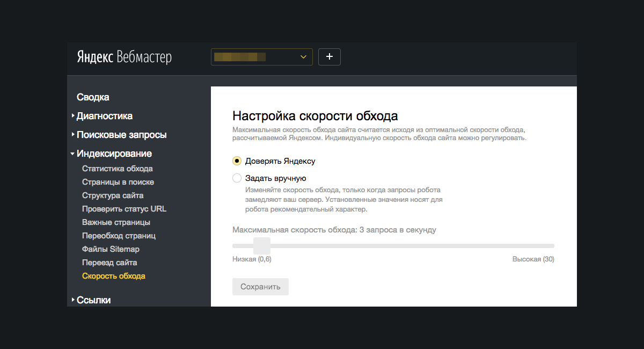The image size is (644, 349).
Task: Open the Сводка section
Action: pos(93,97)
